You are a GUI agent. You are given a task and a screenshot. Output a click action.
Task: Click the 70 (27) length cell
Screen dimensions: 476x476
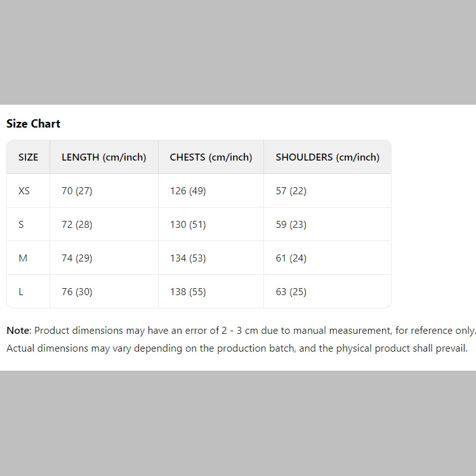tap(77, 191)
